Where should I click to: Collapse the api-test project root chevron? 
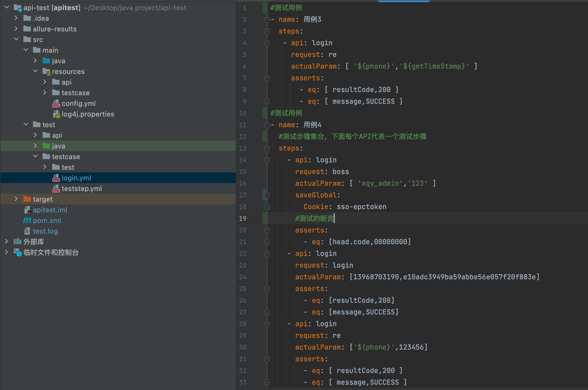[7, 7]
